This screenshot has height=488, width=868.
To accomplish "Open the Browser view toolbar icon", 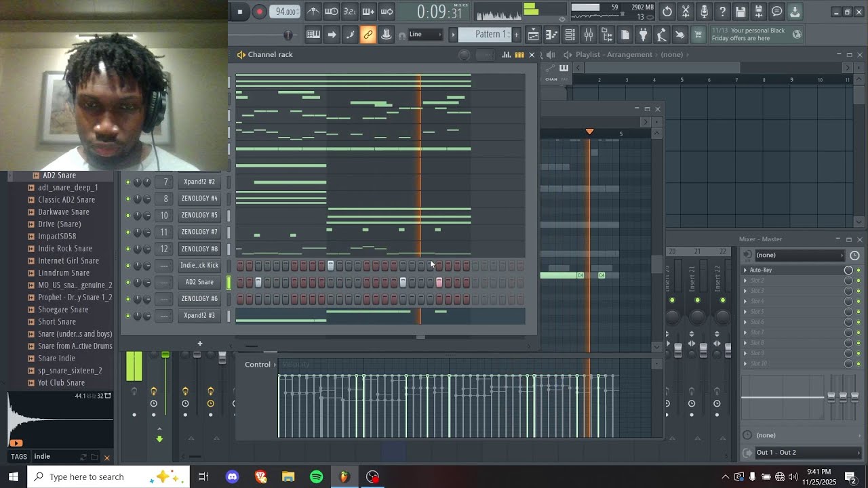I will pyautogui.click(x=607, y=35).
